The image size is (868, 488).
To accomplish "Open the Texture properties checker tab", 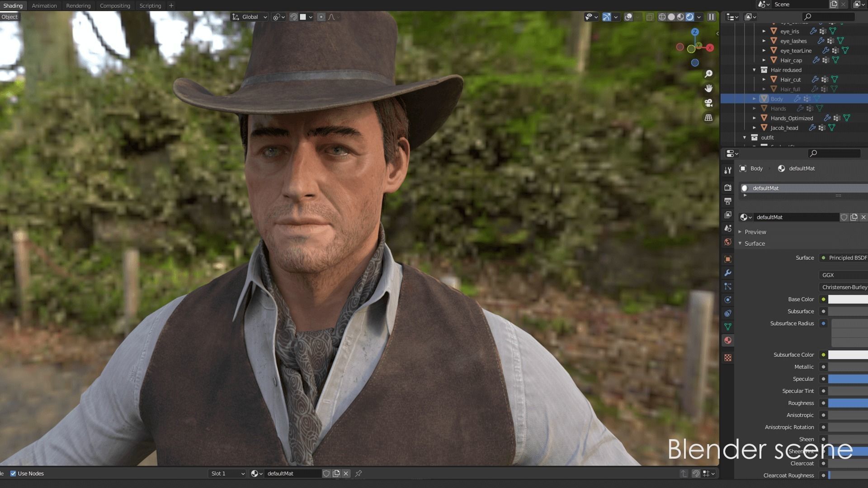I will 728,357.
